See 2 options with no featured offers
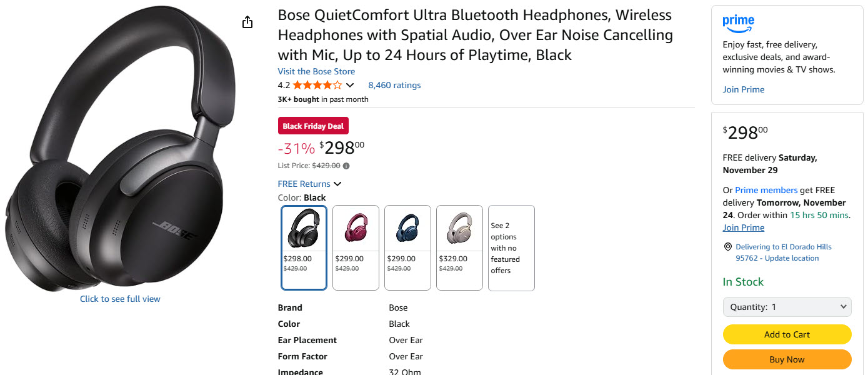The image size is (868, 375). coord(511,247)
